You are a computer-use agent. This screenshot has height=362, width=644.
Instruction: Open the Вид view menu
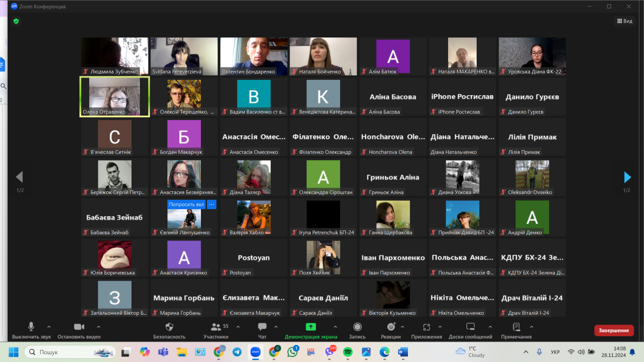tap(625, 21)
